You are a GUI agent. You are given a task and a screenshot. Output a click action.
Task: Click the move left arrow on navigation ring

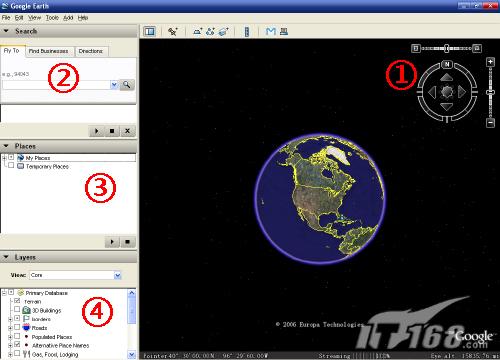click(x=432, y=92)
